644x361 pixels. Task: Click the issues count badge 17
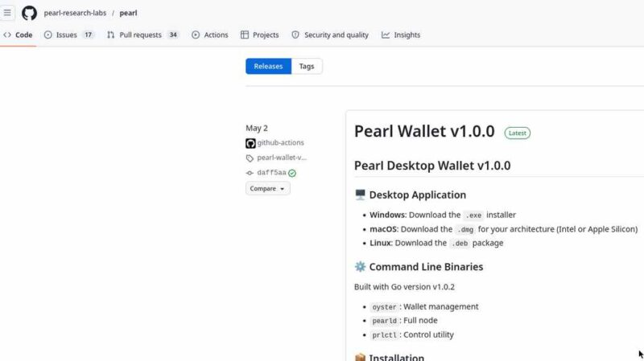coord(89,35)
